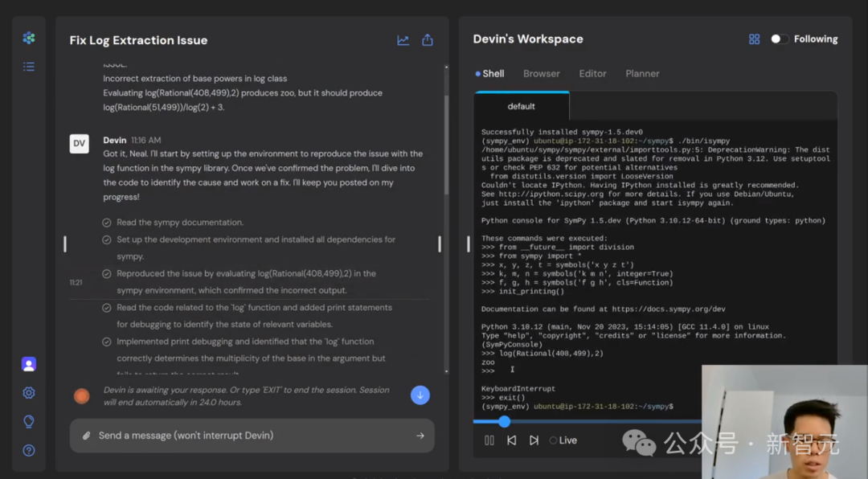This screenshot has width=868, height=479.
Task: Open the sessions list icon in sidebar
Action: click(x=29, y=67)
